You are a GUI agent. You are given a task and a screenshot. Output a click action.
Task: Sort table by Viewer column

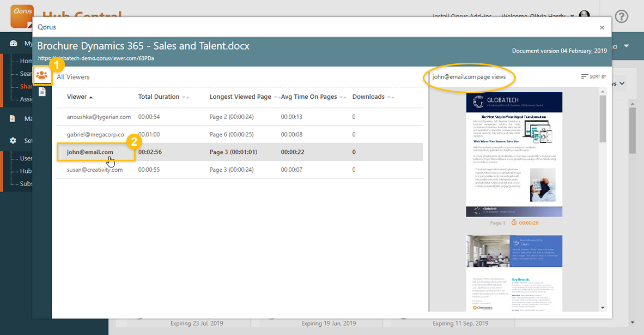point(80,97)
